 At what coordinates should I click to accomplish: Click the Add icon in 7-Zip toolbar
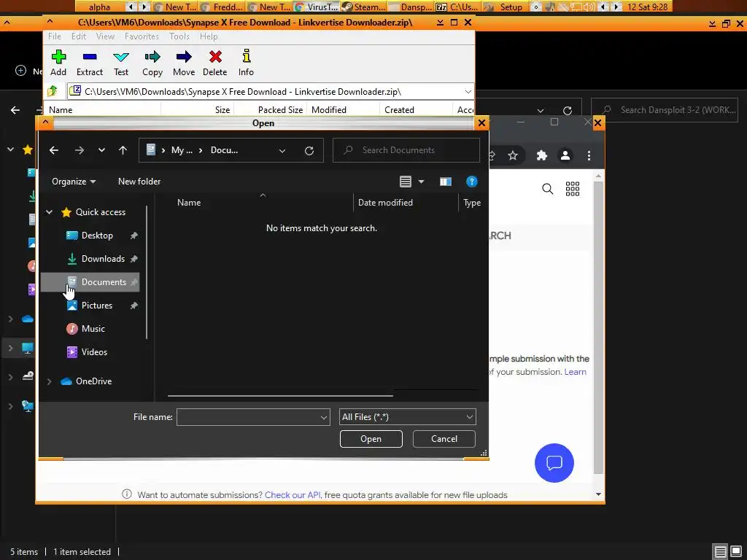pos(58,57)
